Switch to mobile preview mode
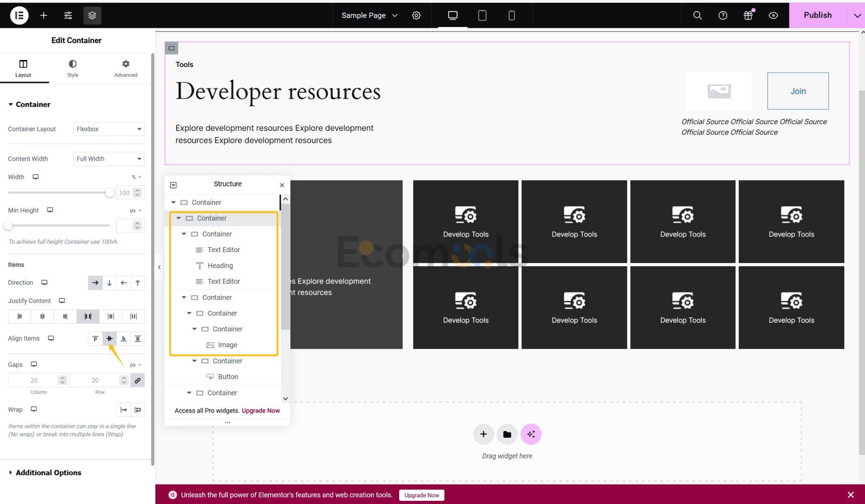865x504 pixels. click(511, 15)
